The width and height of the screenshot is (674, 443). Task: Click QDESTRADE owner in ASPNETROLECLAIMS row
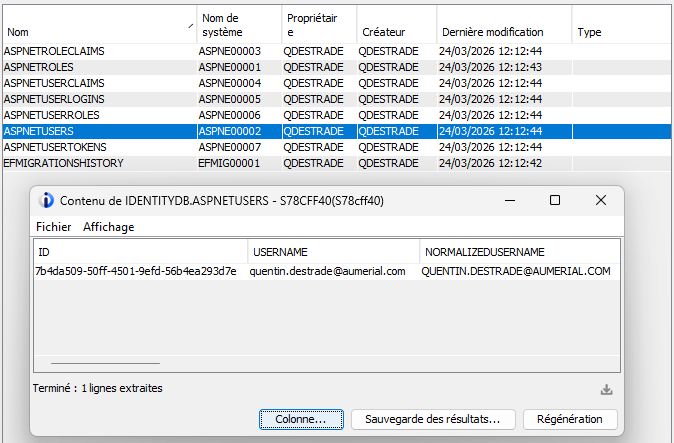[313, 51]
